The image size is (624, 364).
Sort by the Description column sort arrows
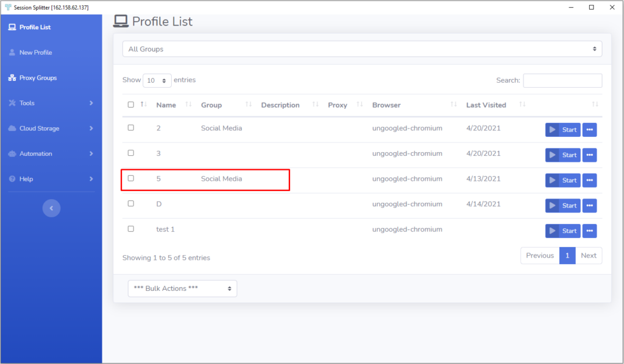pyautogui.click(x=316, y=104)
